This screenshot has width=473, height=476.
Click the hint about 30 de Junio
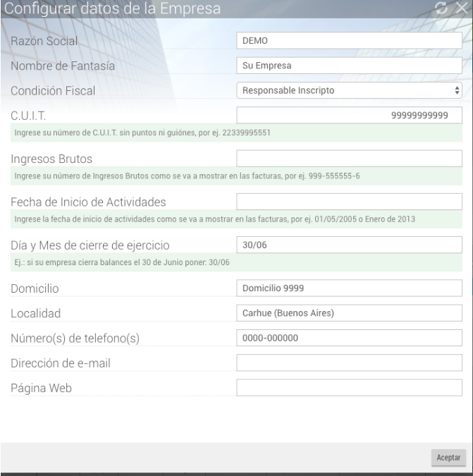coord(122,262)
